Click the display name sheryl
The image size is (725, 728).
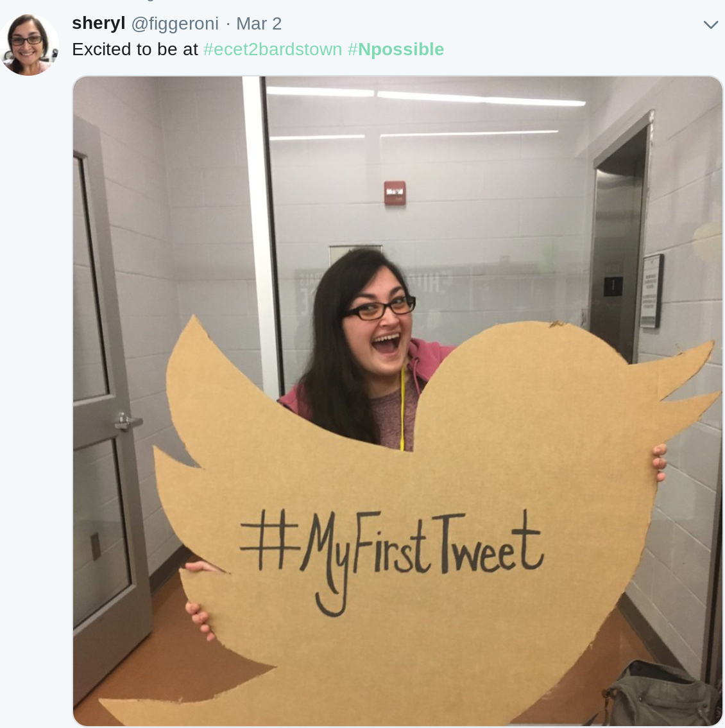click(98, 23)
